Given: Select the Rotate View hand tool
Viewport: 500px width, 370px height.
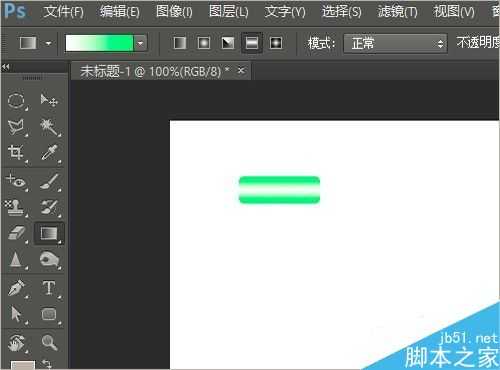Looking at the screenshot, I should tap(16, 343).
